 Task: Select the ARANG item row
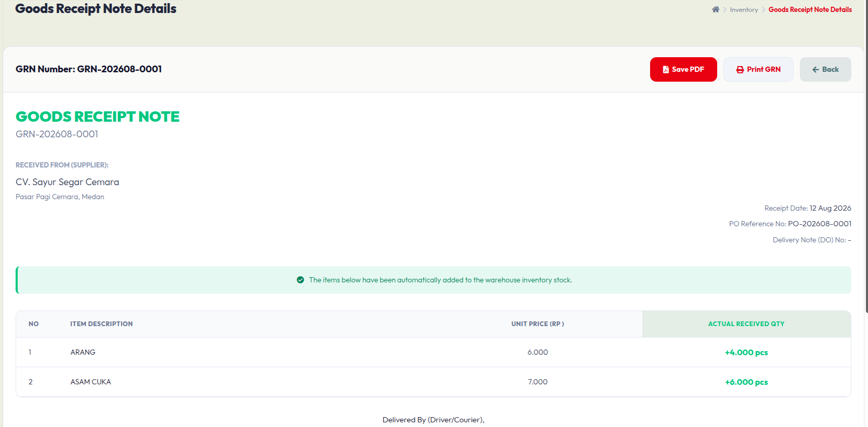point(433,352)
